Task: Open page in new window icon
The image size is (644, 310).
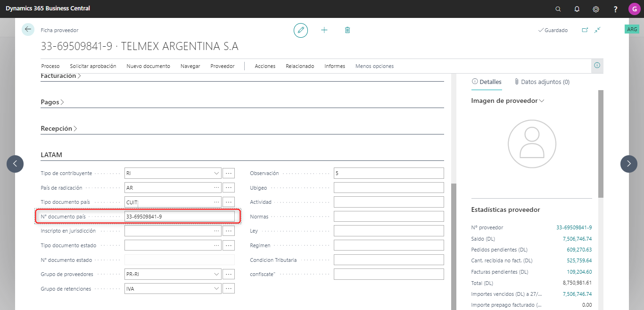Action: pyautogui.click(x=585, y=30)
